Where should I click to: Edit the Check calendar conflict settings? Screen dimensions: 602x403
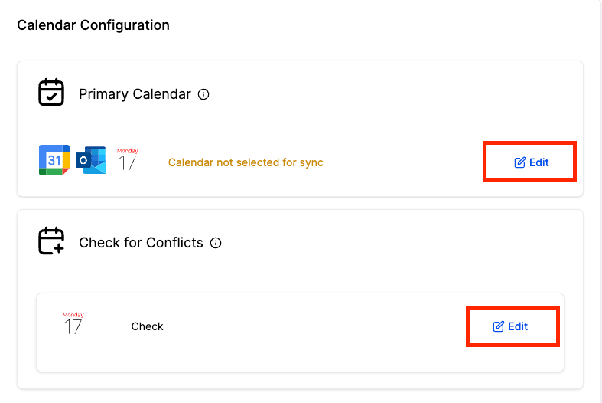coord(510,327)
